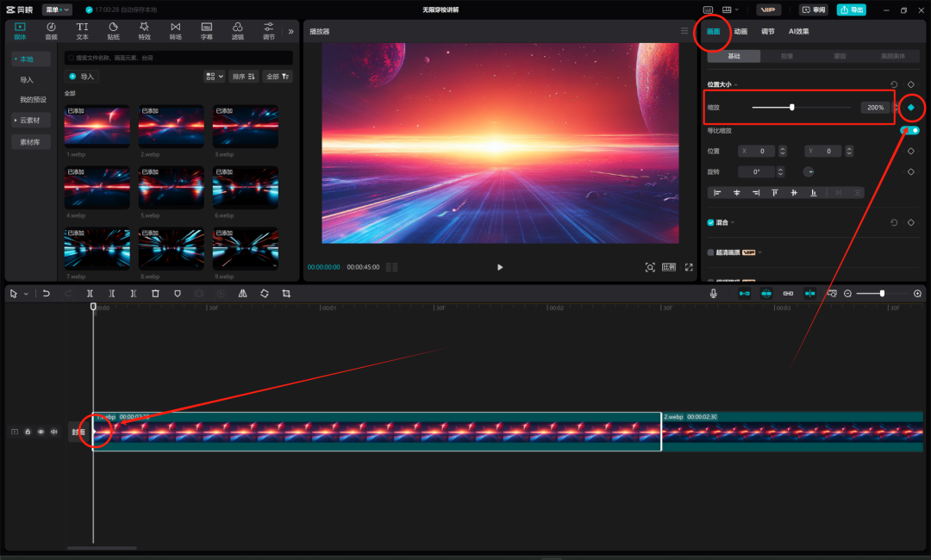Screen dimensions: 931x560
Task: Click the delete (trash) icon in the timeline toolbar
Action: click(x=155, y=294)
